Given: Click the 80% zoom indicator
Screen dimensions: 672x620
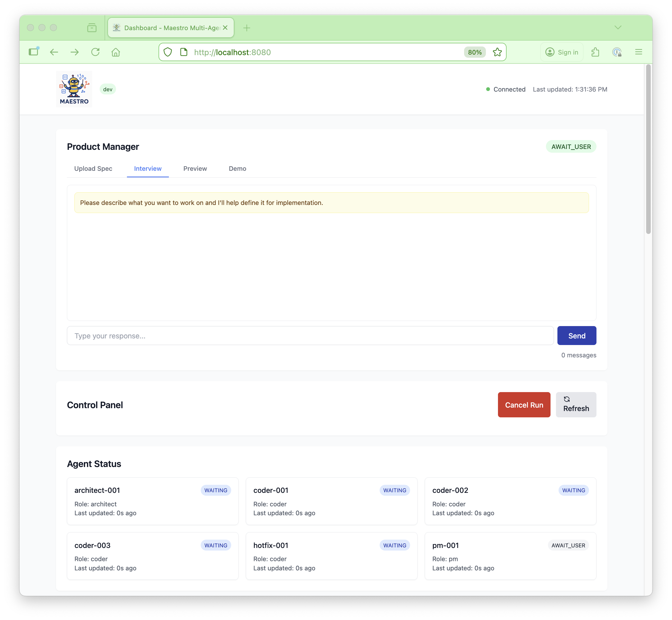Looking at the screenshot, I should click(475, 52).
